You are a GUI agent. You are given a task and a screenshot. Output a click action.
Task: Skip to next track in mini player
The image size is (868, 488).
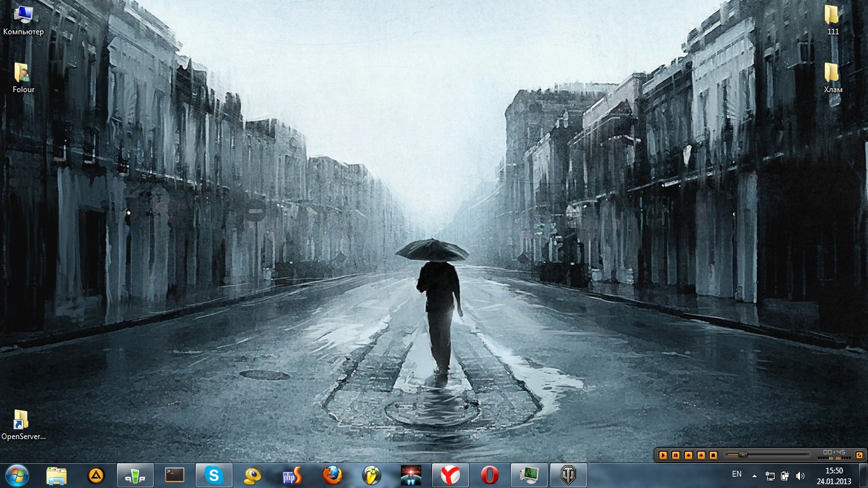click(x=701, y=455)
